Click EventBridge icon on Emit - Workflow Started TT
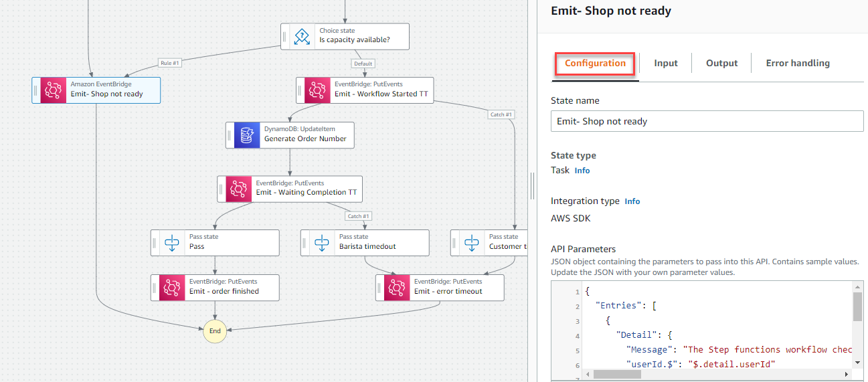The width and height of the screenshot is (868, 382). pos(317,90)
